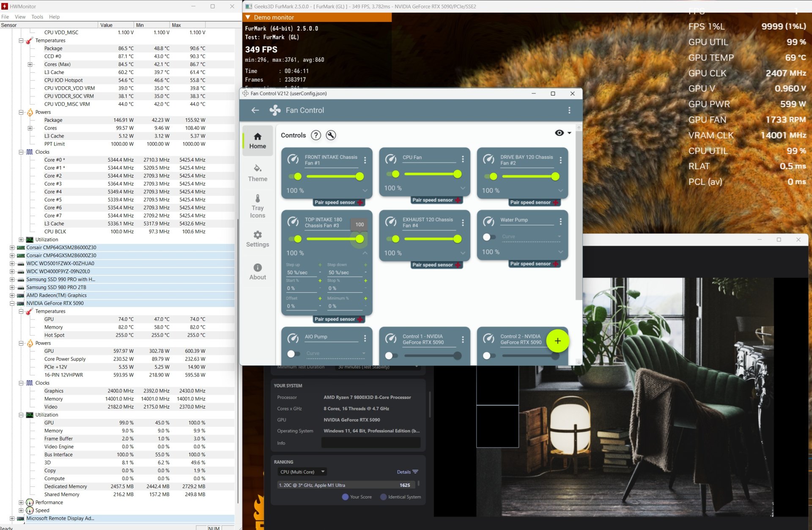Screen dimensions: 812x530
Task: Increase Start % with its plus icon
Action: (x=320, y=280)
